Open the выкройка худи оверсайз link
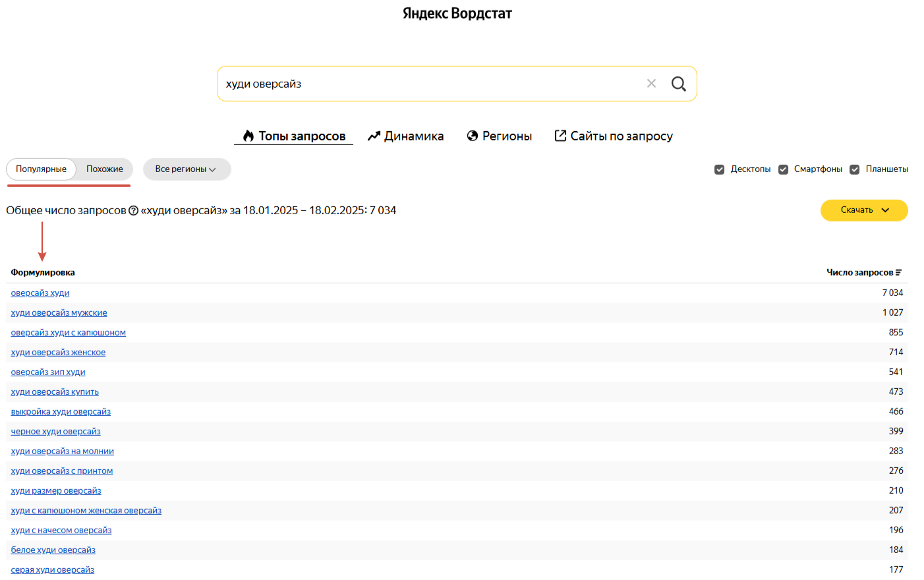This screenshot has width=924, height=580. pos(61,411)
